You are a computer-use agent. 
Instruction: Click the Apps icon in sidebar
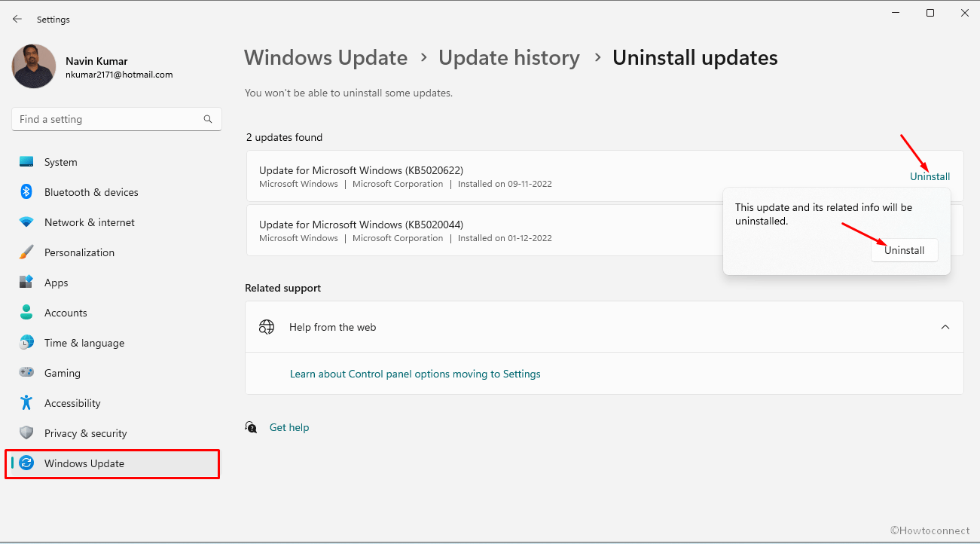[26, 283]
